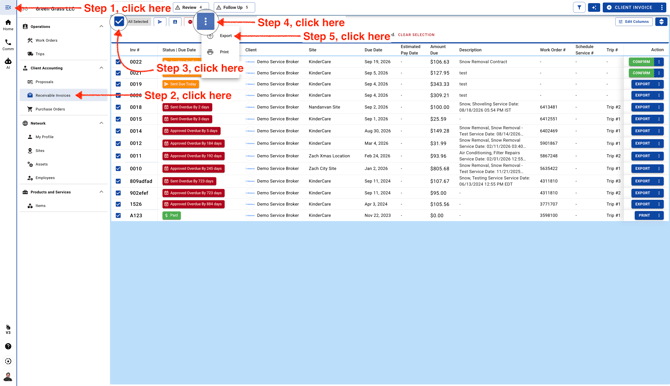Click the V3 version icon
This screenshot has height=386, width=670.
tap(8, 329)
